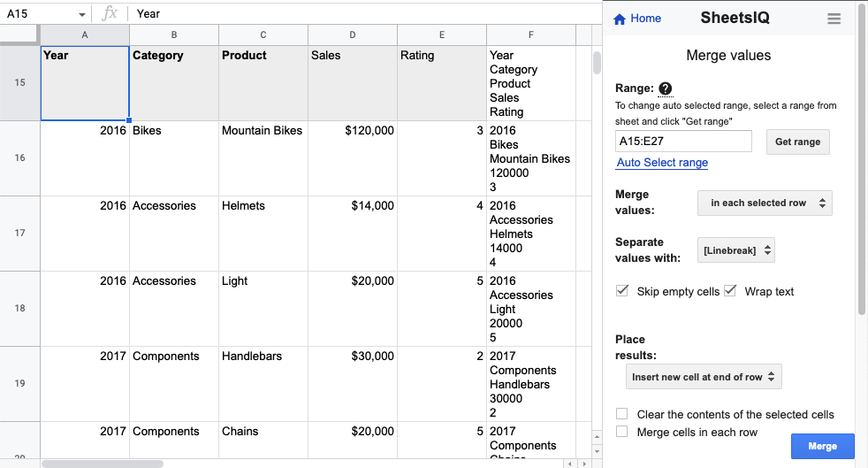868x468 pixels.
Task: Toggle the Skip empty cells checkbox
Action: 622,291
